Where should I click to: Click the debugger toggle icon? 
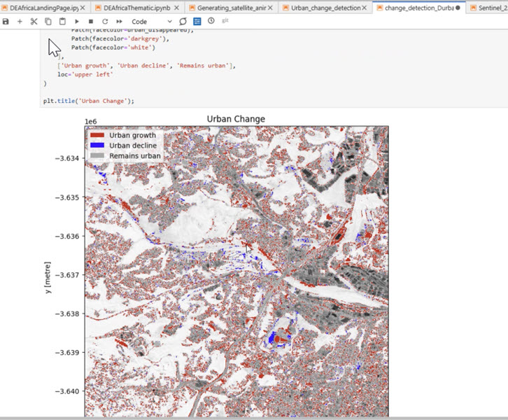point(183,22)
